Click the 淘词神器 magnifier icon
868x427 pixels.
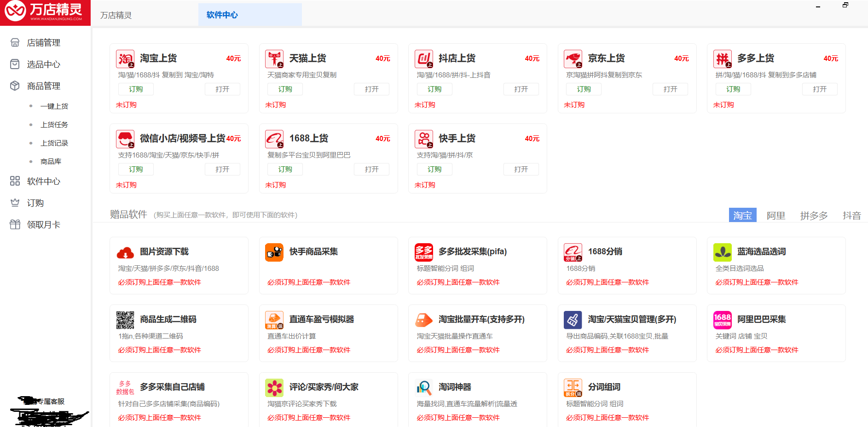(x=424, y=388)
